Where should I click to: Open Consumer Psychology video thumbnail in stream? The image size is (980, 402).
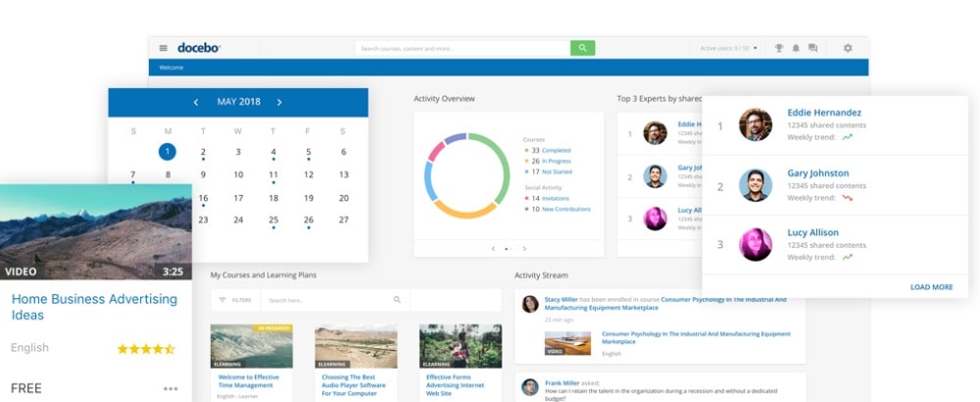(567, 343)
